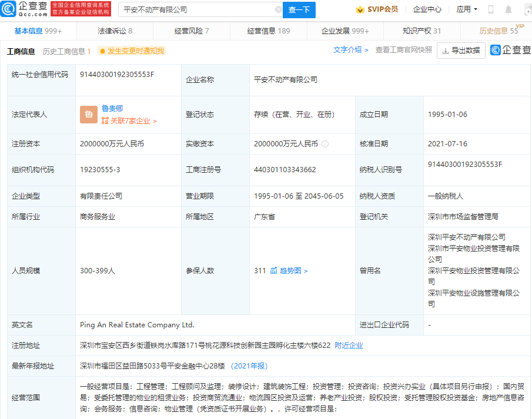Click the 人员规模 value 300-399人
The image size is (532, 419).
point(98,270)
